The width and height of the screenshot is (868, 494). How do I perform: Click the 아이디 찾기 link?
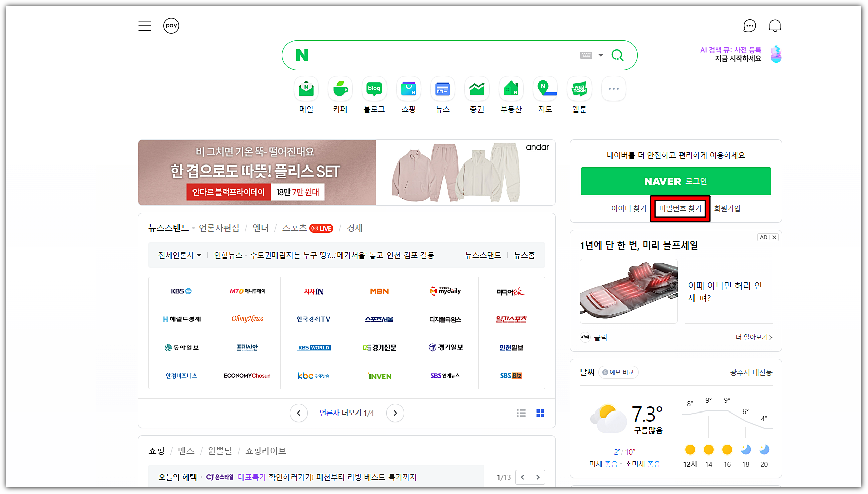[x=629, y=208]
